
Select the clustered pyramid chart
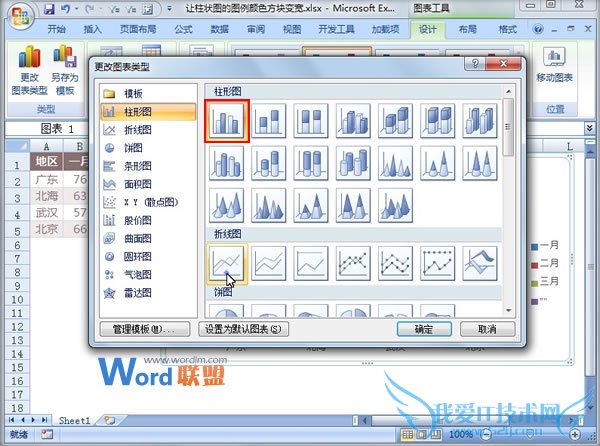(x=269, y=205)
